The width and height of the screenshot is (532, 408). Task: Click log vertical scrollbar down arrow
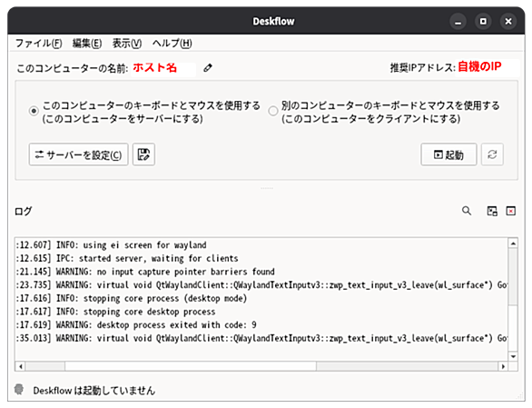513,356
